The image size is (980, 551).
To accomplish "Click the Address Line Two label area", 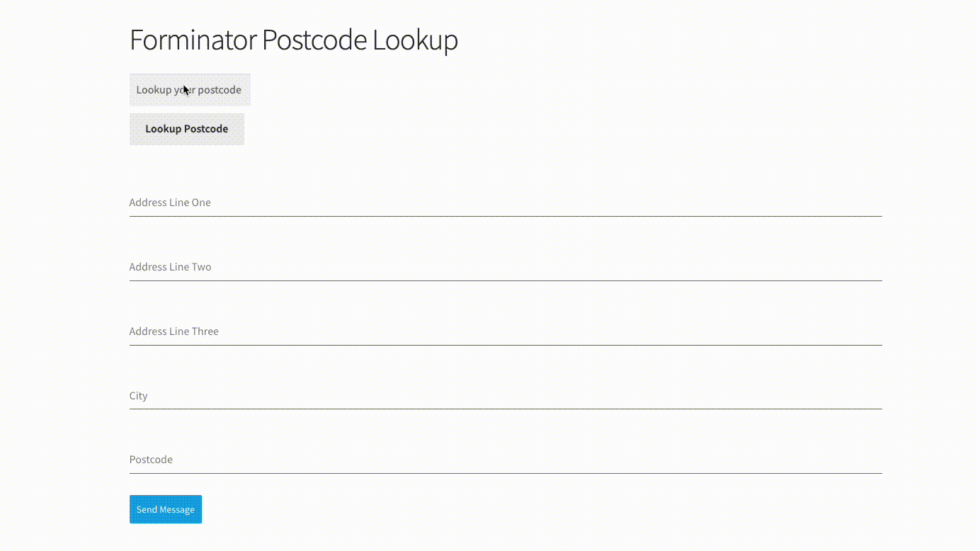I will click(170, 266).
